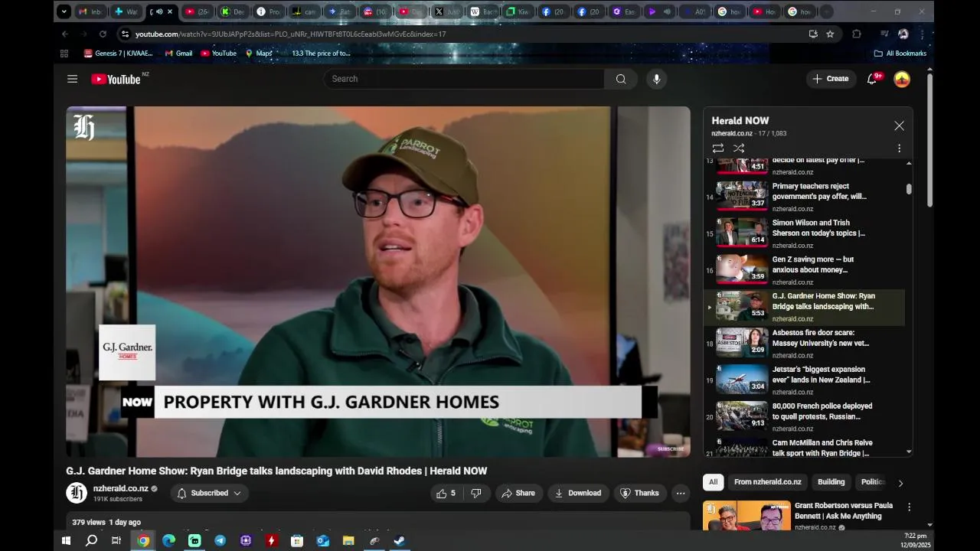
Task: Open the more actions ellipsis below the video
Action: [x=681, y=494]
